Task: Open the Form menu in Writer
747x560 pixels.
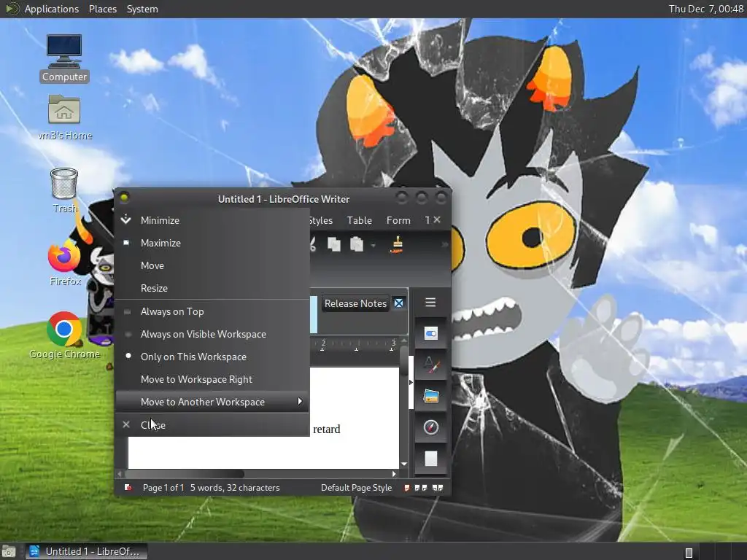Action: click(x=398, y=220)
